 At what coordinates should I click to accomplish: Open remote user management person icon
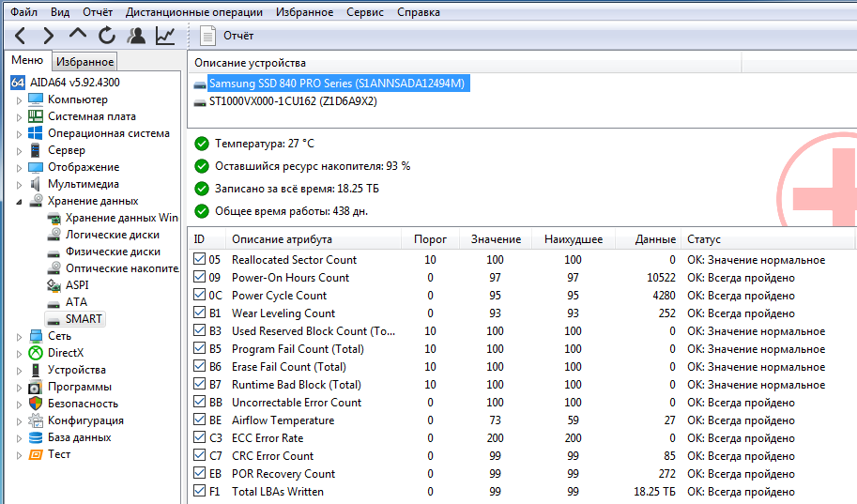click(136, 36)
